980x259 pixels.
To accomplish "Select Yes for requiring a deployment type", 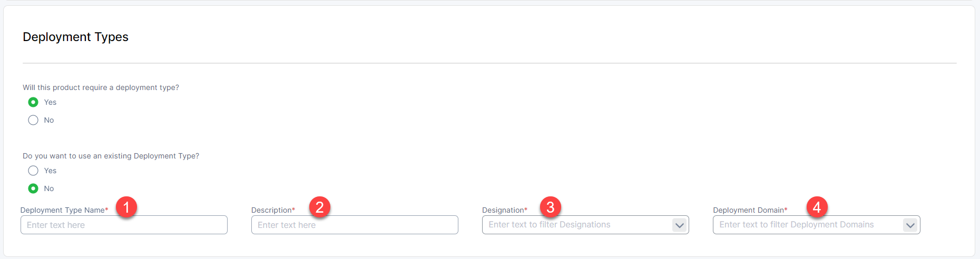I will (33, 102).
